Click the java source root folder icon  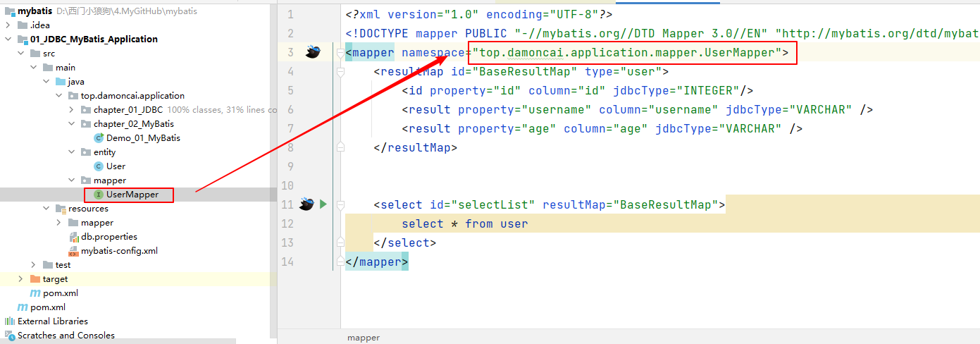[x=61, y=82]
